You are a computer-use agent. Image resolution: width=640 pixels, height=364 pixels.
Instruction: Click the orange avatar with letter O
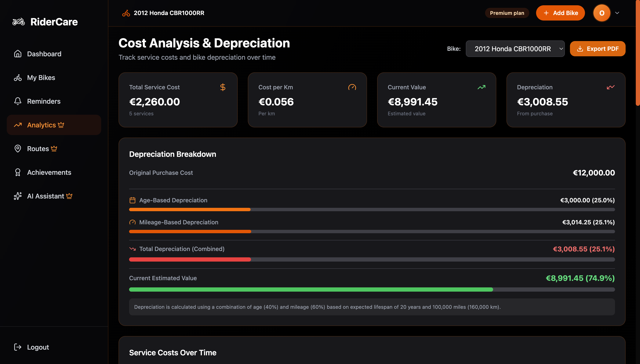tap(602, 13)
